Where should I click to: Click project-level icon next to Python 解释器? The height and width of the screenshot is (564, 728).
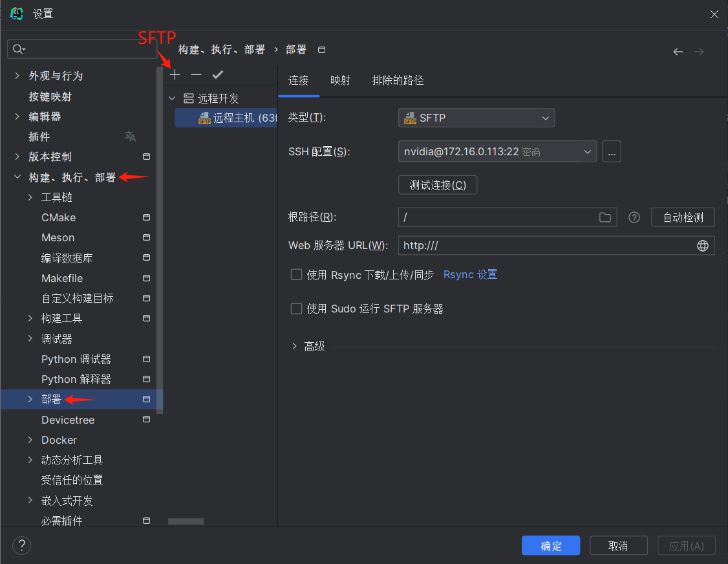pos(146,379)
